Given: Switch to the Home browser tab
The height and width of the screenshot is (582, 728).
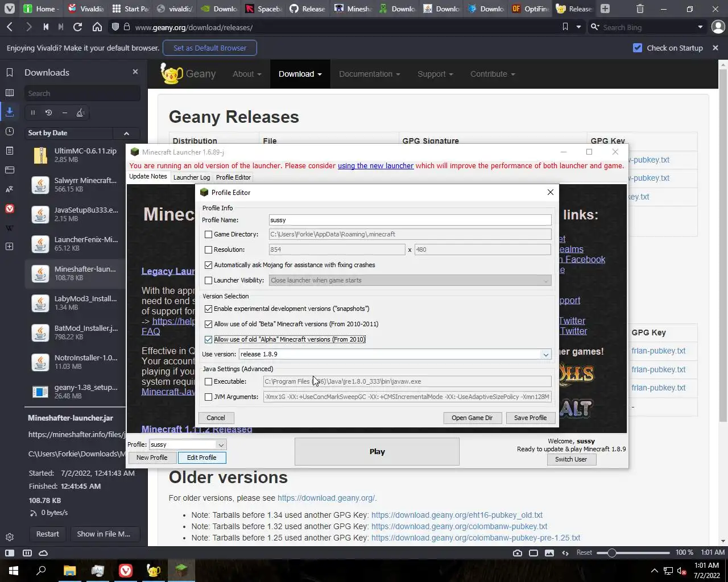Looking at the screenshot, I should (42, 9).
